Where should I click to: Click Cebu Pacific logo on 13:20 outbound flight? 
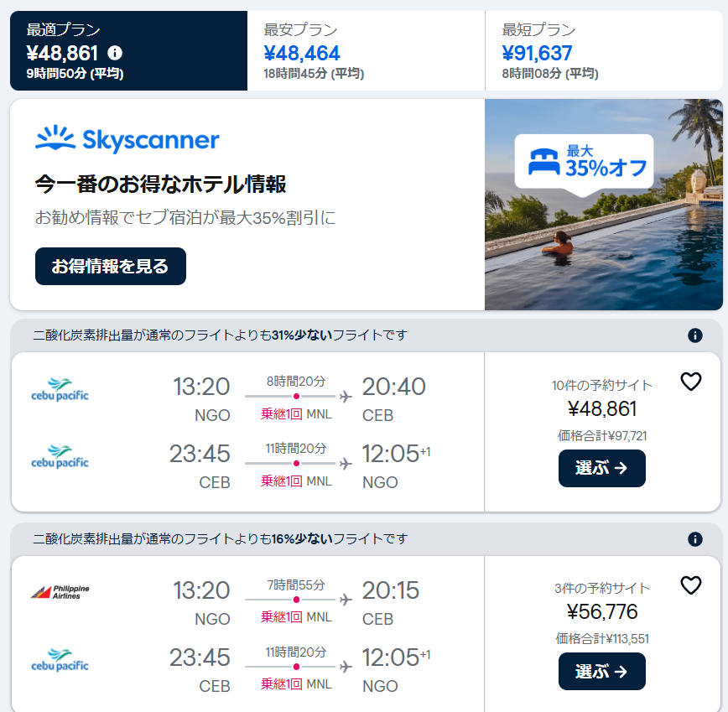60,388
